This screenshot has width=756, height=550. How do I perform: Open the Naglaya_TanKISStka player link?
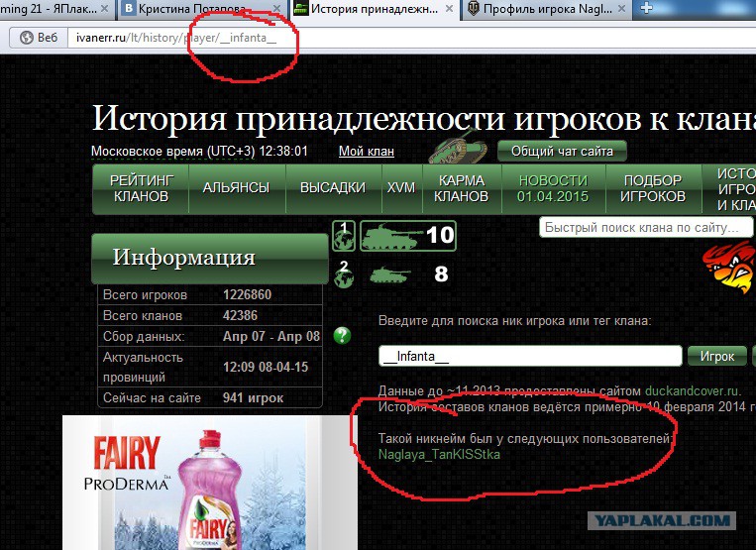click(439, 455)
